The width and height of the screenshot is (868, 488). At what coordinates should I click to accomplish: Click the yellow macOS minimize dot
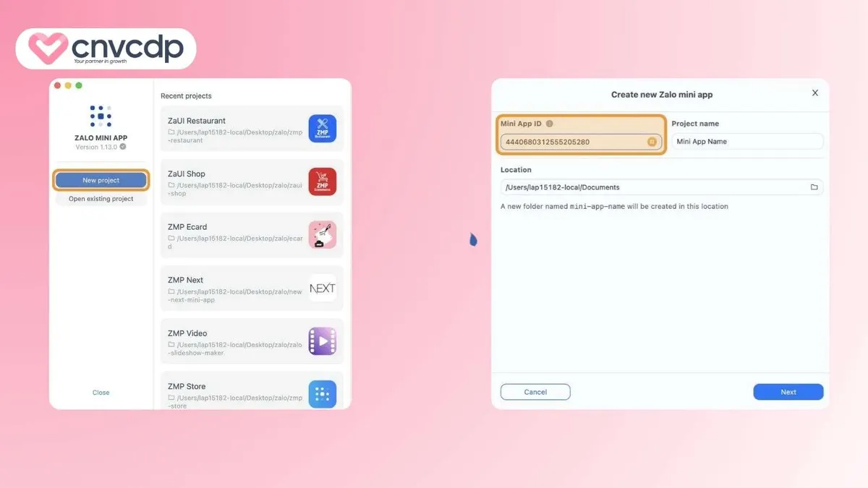[68, 85]
